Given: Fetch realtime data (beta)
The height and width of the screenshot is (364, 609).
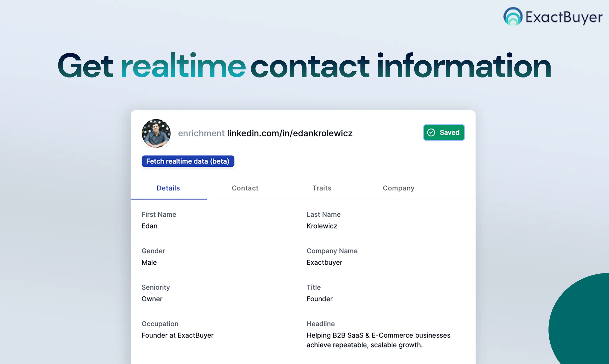Looking at the screenshot, I should pos(188,161).
